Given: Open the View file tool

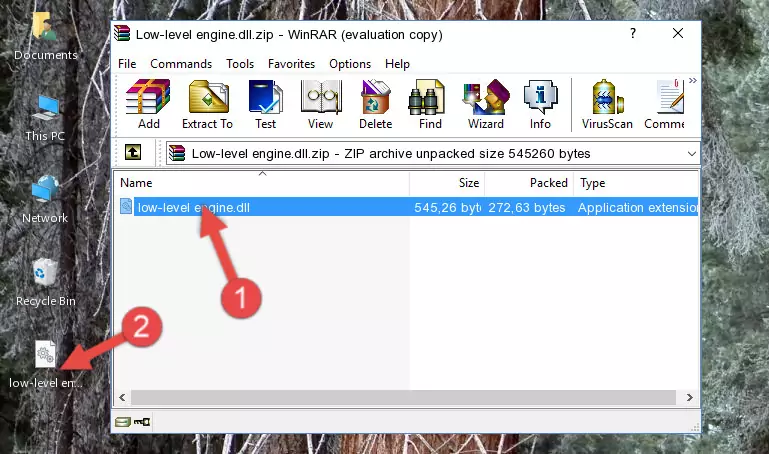Looking at the screenshot, I should coord(321,104).
